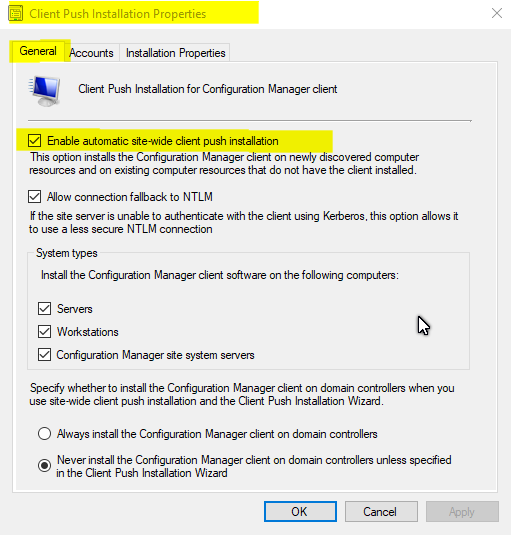
Task: Click the greyed-out Apply button
Action: coord(462,511)
